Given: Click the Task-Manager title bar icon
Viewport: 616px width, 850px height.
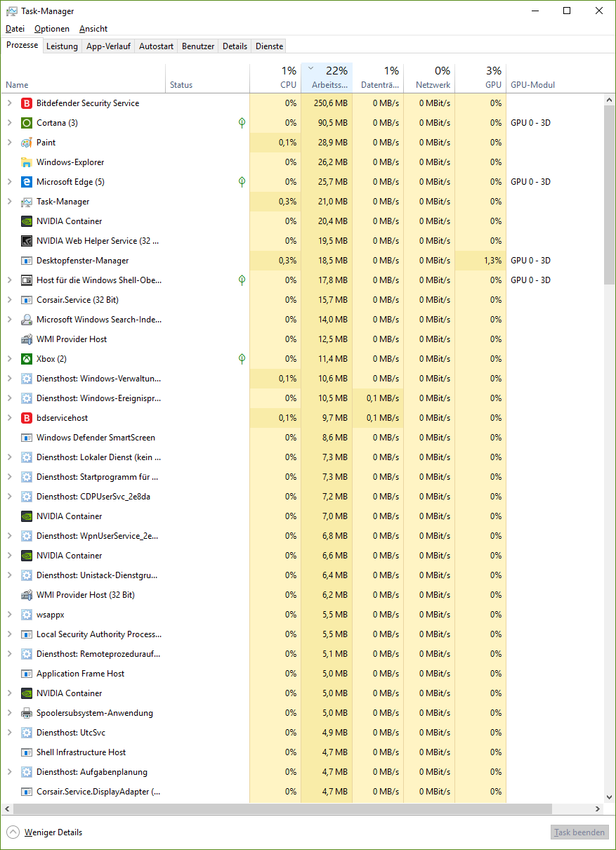Looking at the screenshot, I should pyautogui.click(x=12, y=11).
